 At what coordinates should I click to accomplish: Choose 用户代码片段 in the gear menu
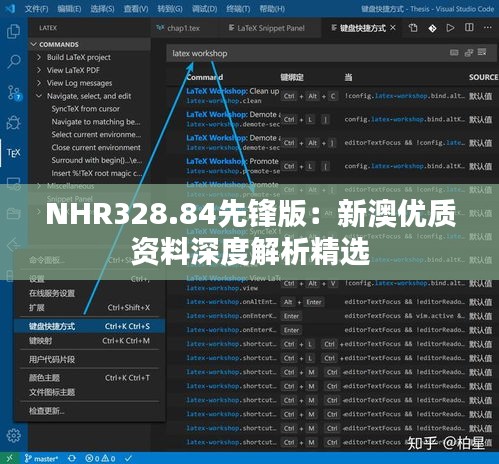(89, 359)
